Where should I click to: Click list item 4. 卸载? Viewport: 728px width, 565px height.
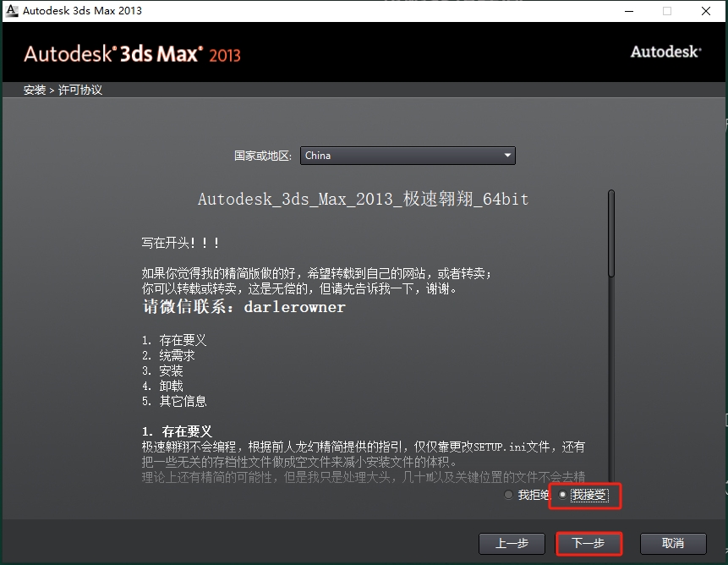(162, 386)
